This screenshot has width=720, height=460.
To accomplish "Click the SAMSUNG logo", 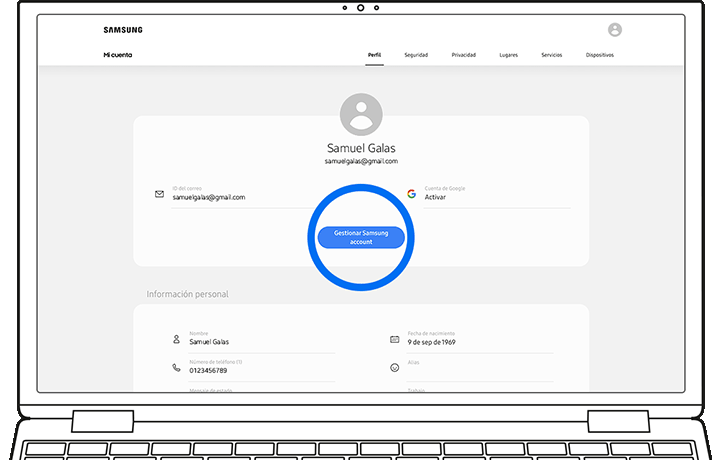I will (122, 30).
